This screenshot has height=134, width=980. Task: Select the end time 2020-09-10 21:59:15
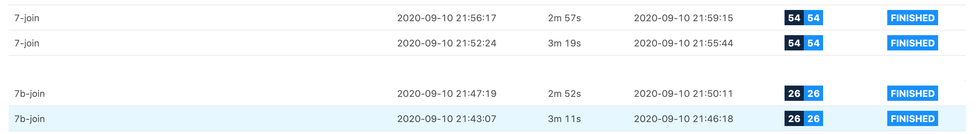point(683,18)
